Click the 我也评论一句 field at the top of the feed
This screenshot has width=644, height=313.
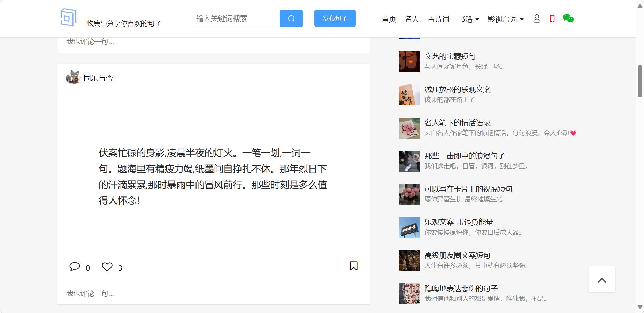point(214,42)
